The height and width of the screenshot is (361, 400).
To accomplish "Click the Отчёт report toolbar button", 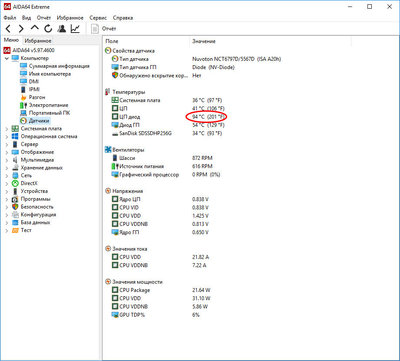I will [104, 29].
